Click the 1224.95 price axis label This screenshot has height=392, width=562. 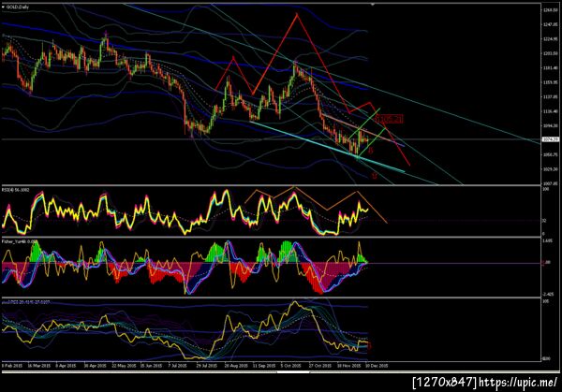coord(550,39)
